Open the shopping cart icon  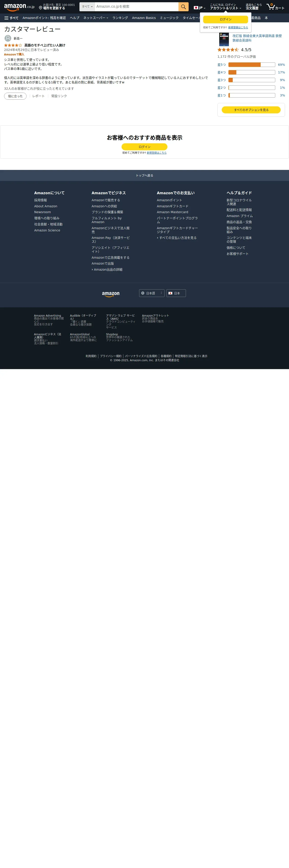(275, 7)
